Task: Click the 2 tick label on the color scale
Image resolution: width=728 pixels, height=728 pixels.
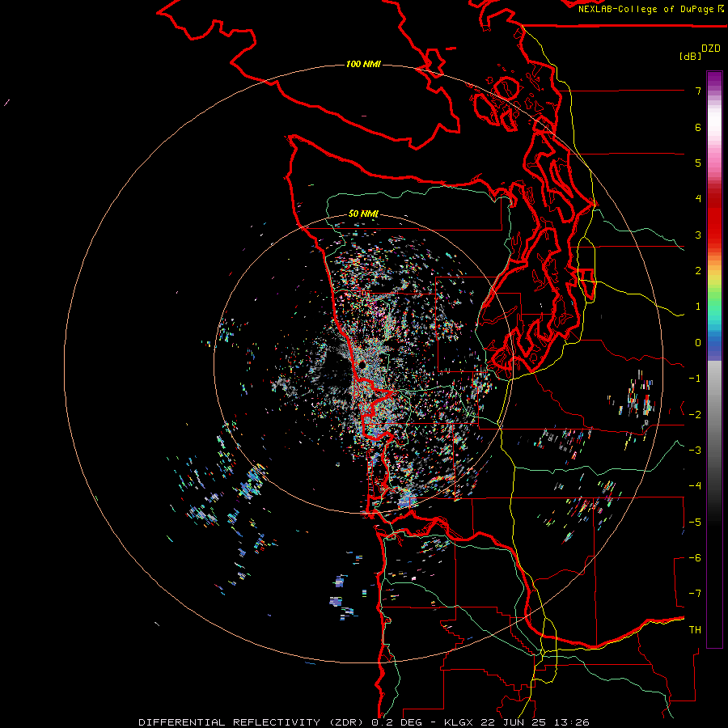Action: click(x=698, y=271)
